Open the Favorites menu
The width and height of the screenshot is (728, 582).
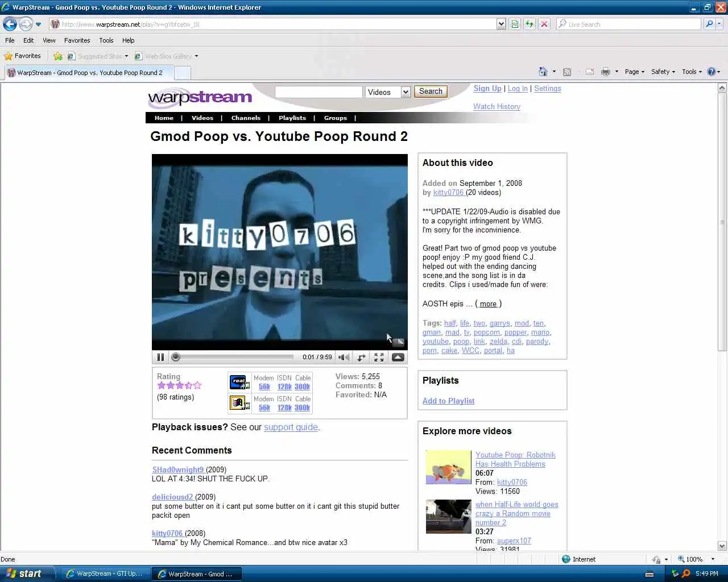pos(77,40)
